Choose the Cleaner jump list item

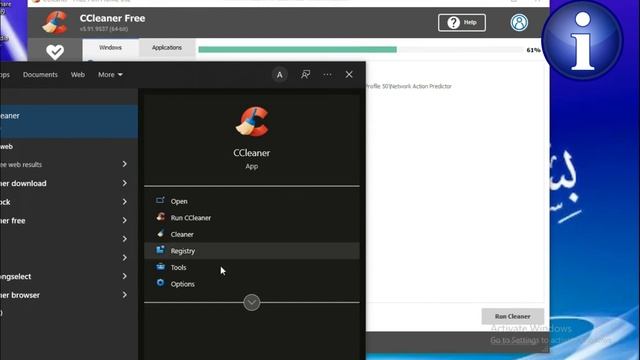(252, 234)
